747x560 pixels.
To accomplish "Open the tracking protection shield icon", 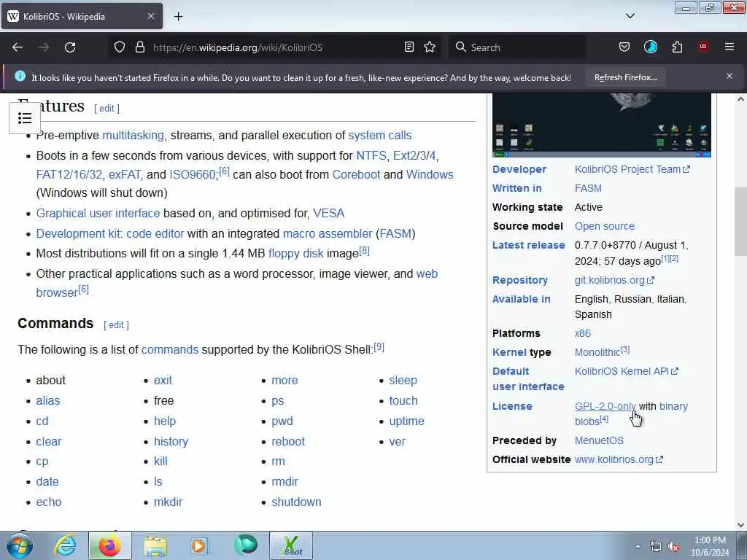I will click(x=120, y=47).
